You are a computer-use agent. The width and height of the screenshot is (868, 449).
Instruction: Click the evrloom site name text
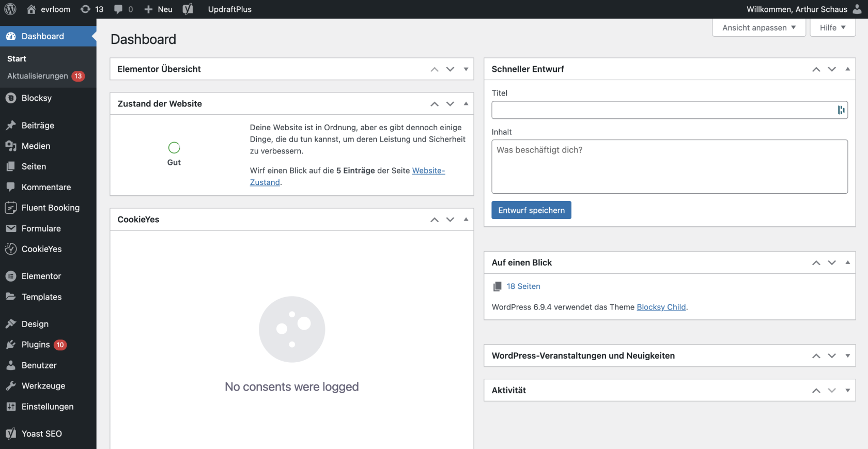tap(56, 9)
